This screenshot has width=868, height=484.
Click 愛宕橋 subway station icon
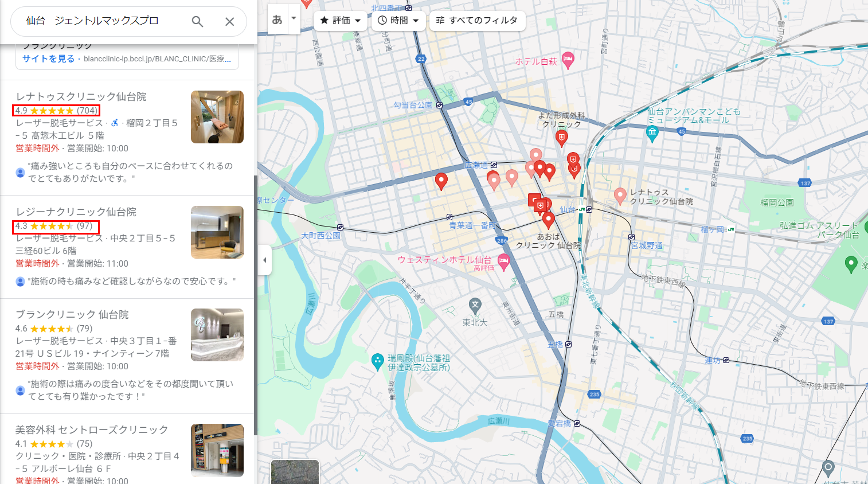coord(577,423)
